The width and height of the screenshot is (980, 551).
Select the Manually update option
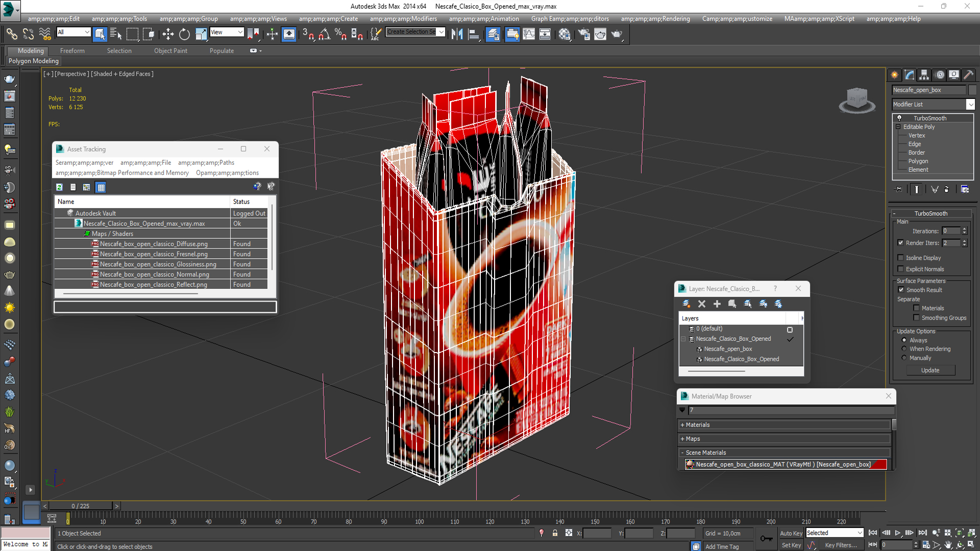[x=904, y=358]
